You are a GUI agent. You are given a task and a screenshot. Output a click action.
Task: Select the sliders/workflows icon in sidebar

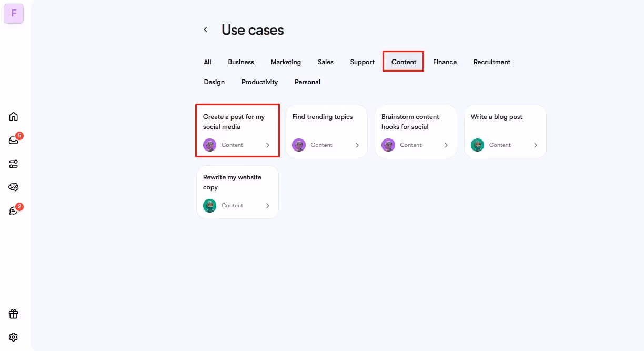(13, 164)
